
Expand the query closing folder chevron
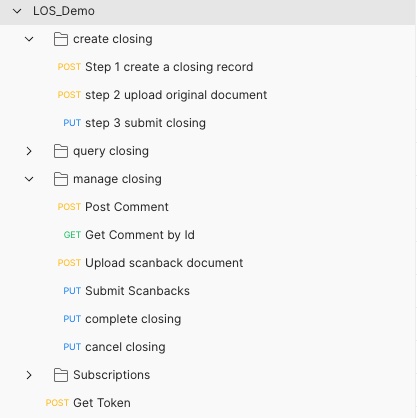29,151
